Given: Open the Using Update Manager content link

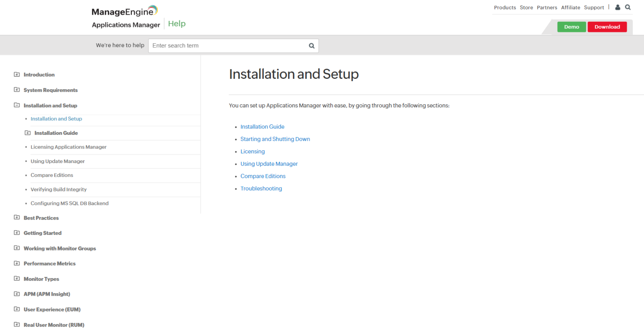Looking at the screenshot, I should click(269, 164).
